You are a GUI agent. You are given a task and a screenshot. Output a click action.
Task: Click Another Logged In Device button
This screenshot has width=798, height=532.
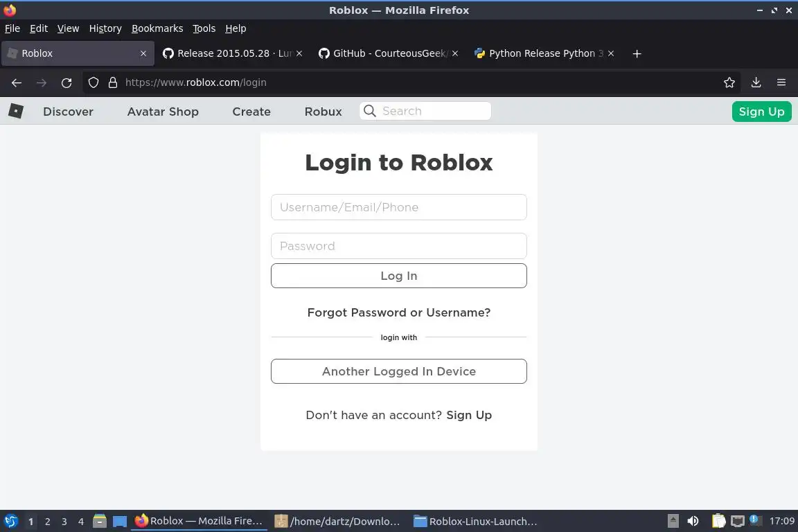point(399,371)
